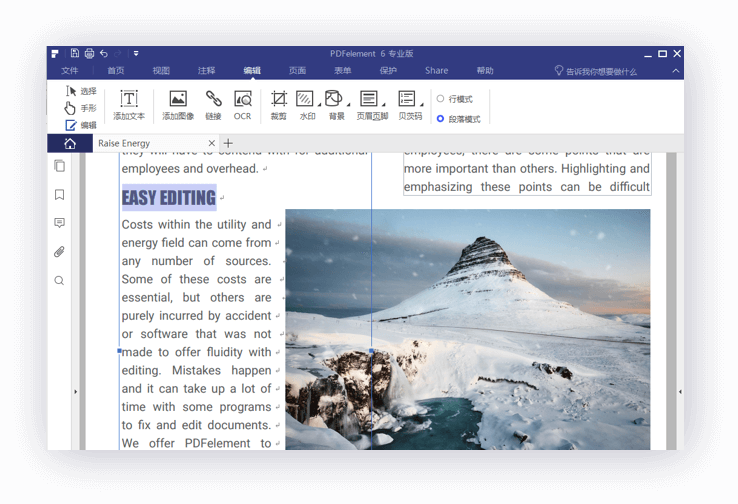Screen dimensions: 738x504
Task: Switch to the 视图 (View) tab
Action: [161, 71]
